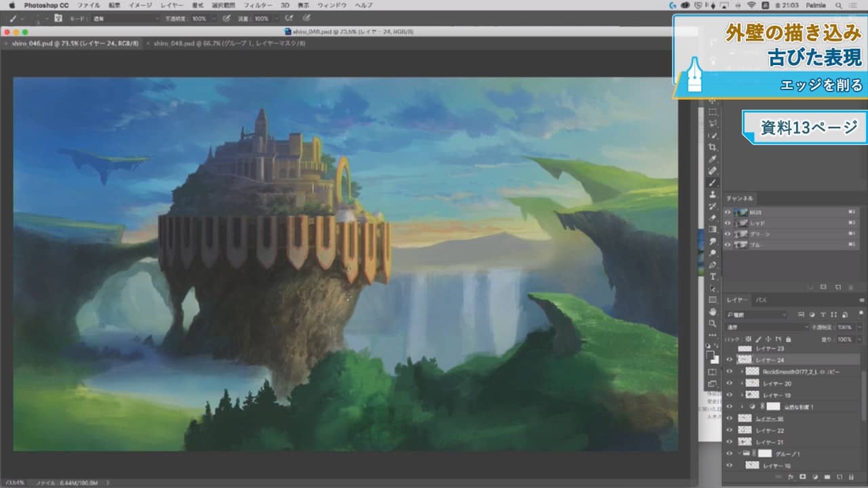The height and width of the screenshot is (488, 868).
Task: Click the Delete layer trash icon
Action: point(852,476)
